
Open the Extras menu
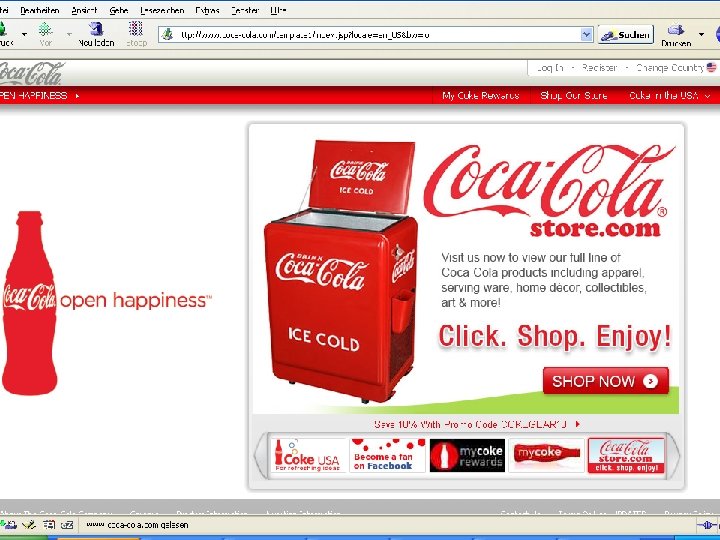(207, 10)
